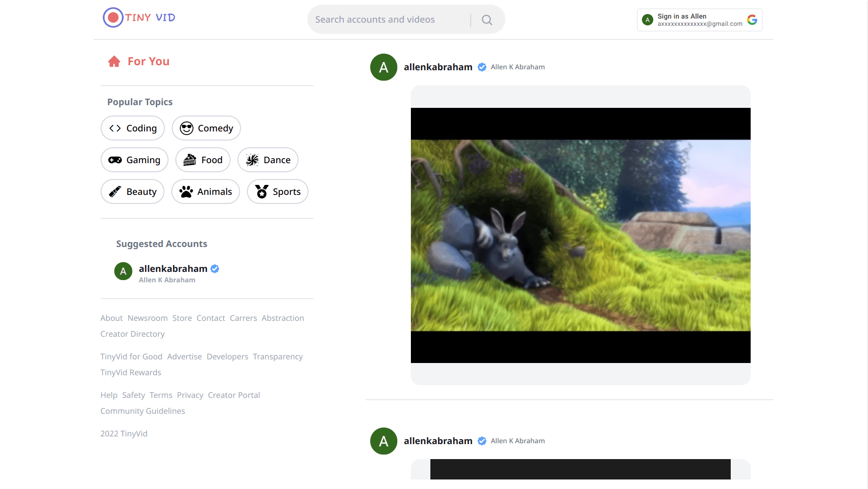Click the Google logo icon
This screenshot has height=489, width=868.
click(x=752, y=20)
